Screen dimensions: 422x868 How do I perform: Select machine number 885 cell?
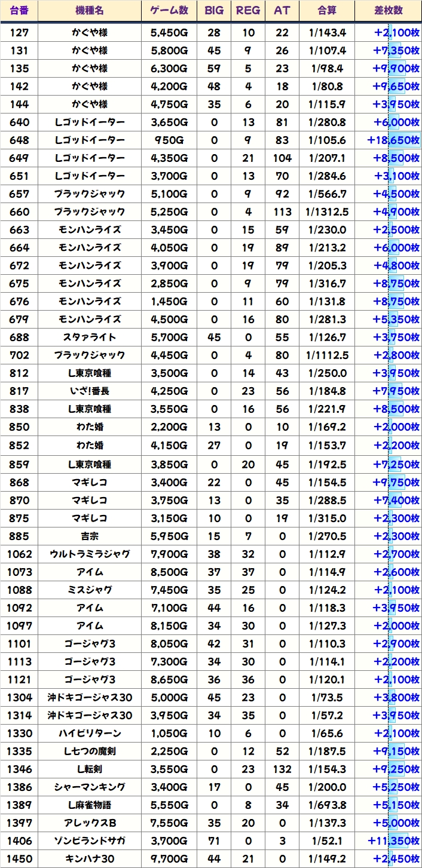click(x=20, y=536)
